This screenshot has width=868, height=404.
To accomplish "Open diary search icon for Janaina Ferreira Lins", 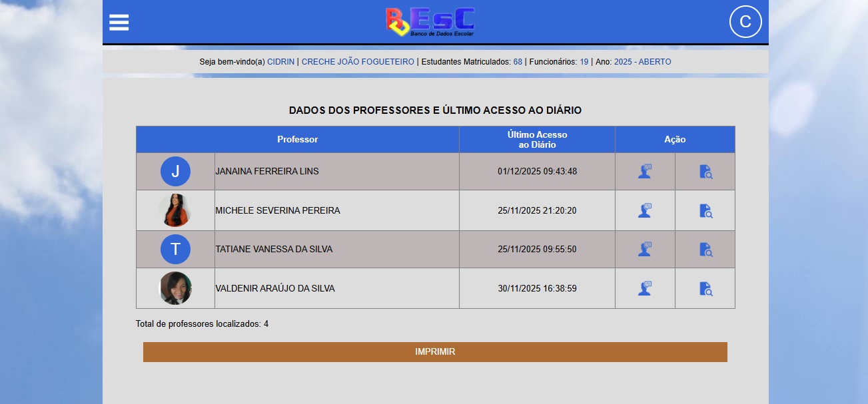I will [x=705, y=172].
